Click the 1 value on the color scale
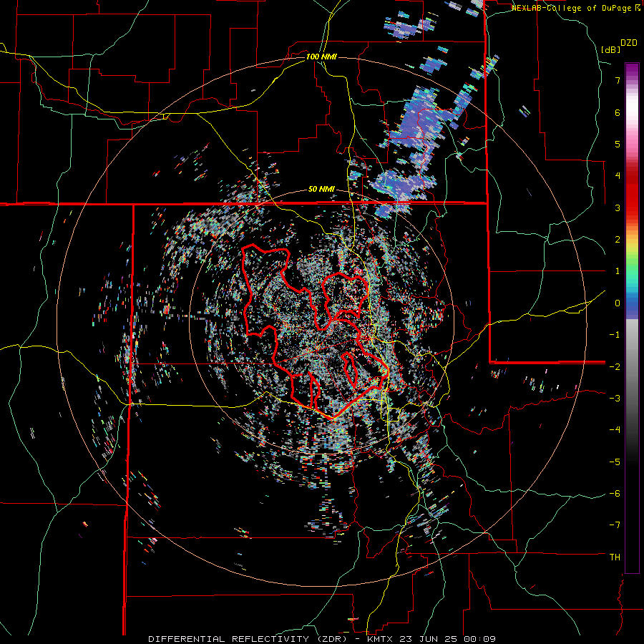This screenshot has height=644, width=644. 618,271
